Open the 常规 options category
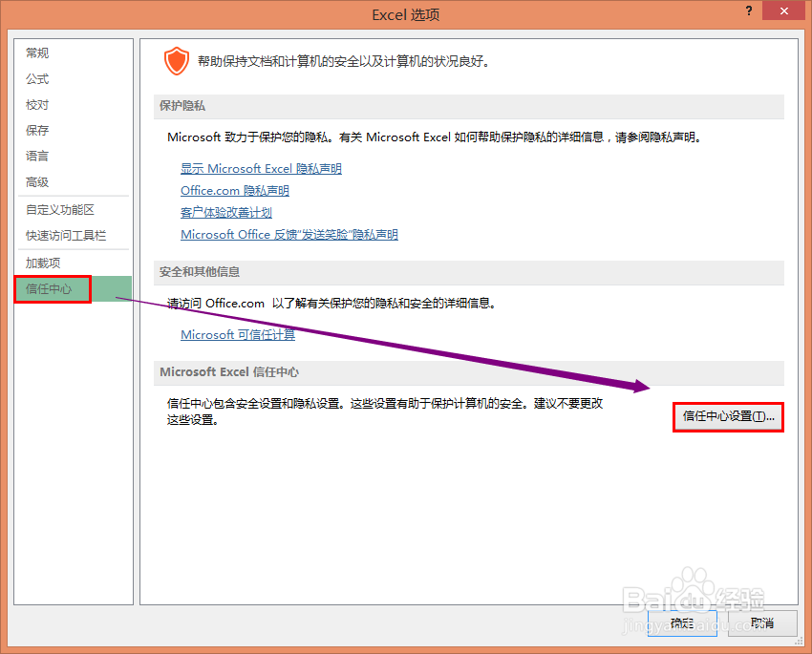The width and height of the screenshot is (812, 654). tap(37, 53)
